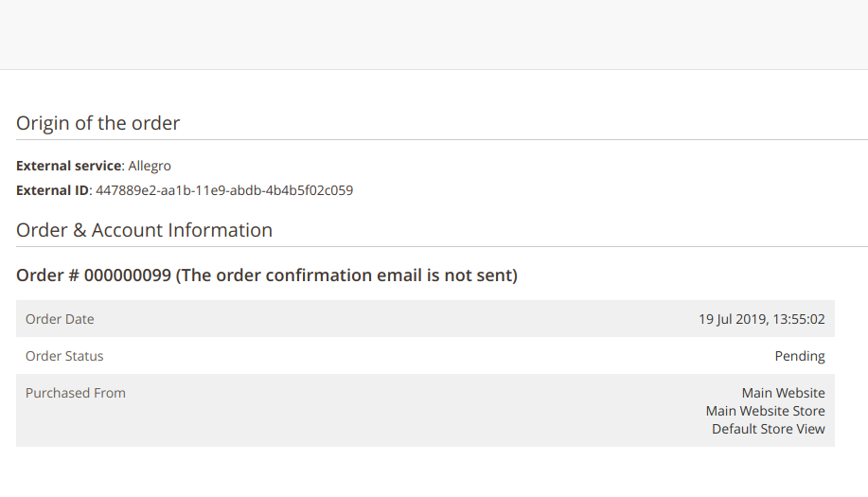Click the "Order & Account Information" heading
This screenshot has height=497, width=868.
144,230
